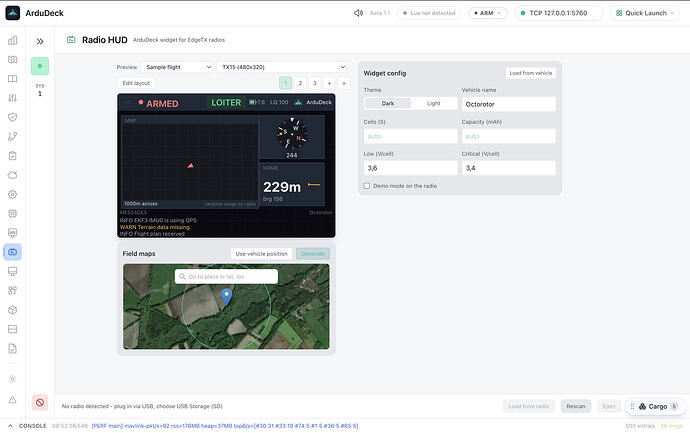The height and width of the screenshot is (433, 690).
Task: Open the clipboard checklist sidebar icon
Action: click(x=12, y=156)
